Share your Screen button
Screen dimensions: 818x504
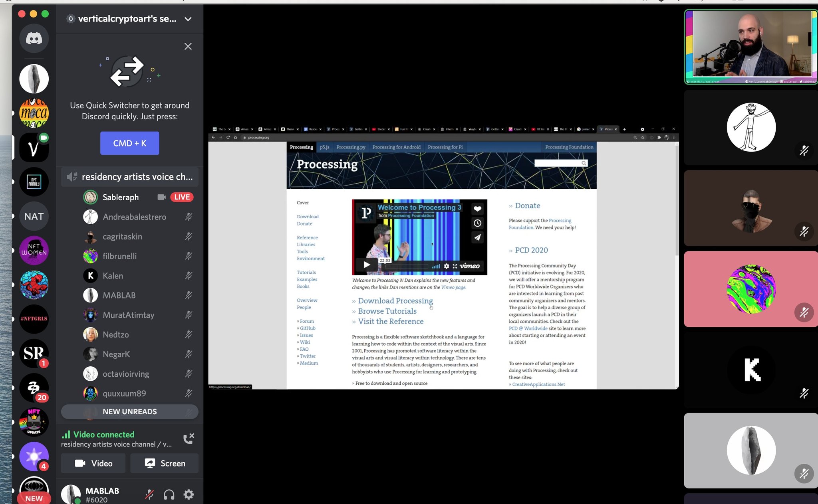pos(165,463)
